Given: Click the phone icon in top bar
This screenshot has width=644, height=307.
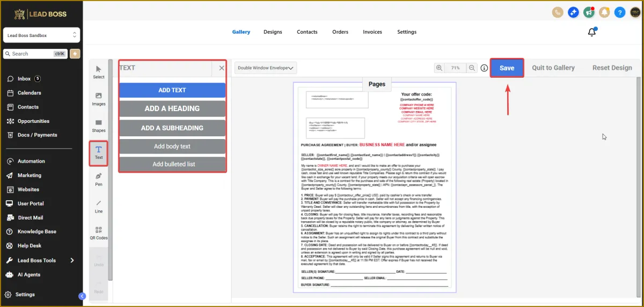Looking at the screenshot, I should pyautogui.click(x=558, y=12).
